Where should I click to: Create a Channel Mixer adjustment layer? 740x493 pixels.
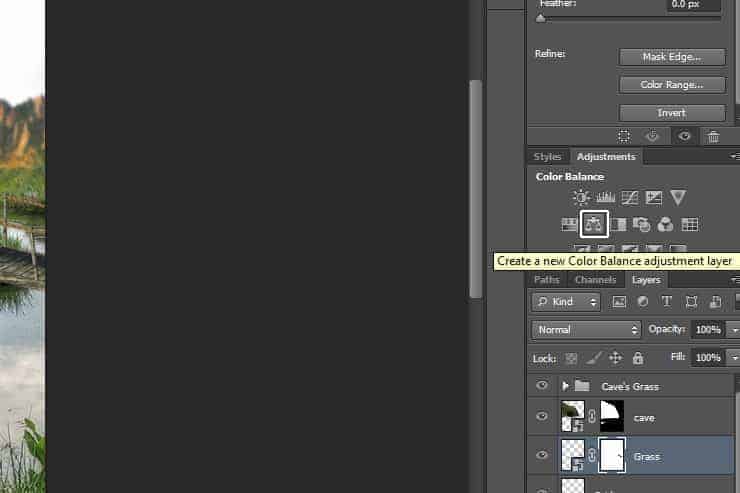665,225
